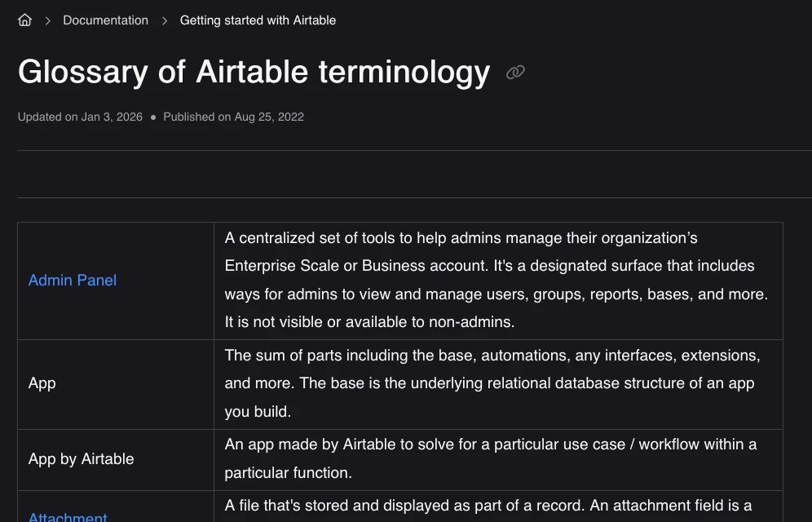Click the Updated on Jan 3, 2026 date
This screenshot has height=522, width=812.
point(80,117)
